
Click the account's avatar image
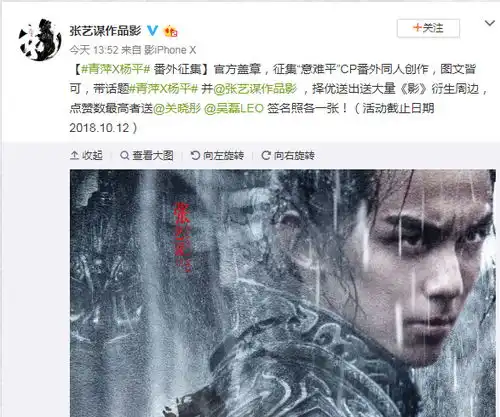40,40
